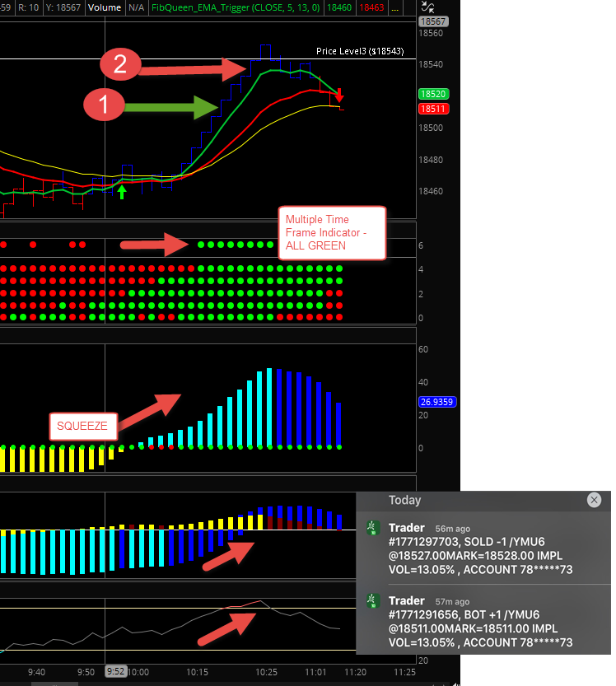Click the 10:00 time axis label
This screenshot has height=686, width=616.
pos(138,672)
